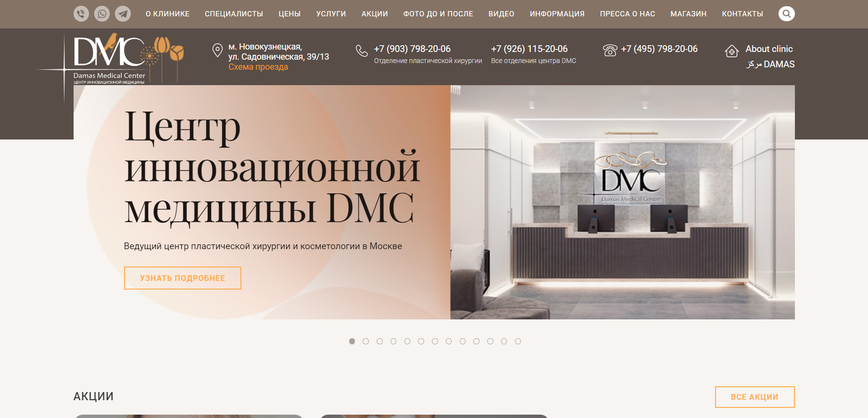This screenshot has height=418, width=868.
Task: Click the clinic house icon near About clinic
Action: coord(731,51)
